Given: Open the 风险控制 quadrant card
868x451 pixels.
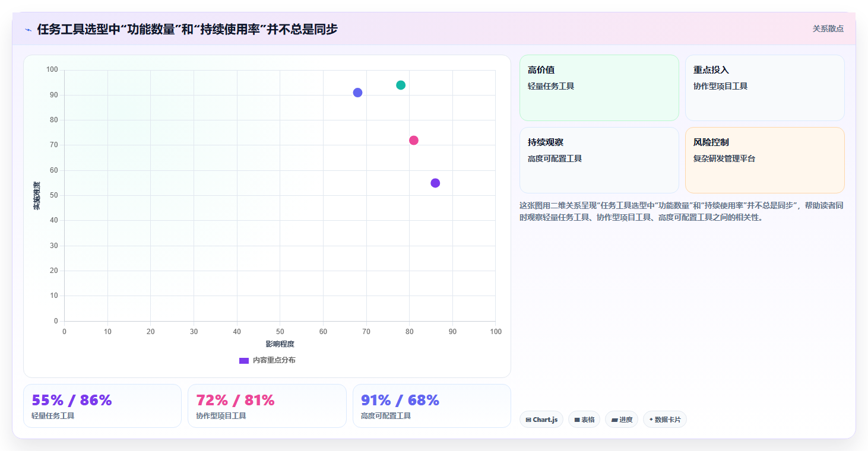Looking at the screenshot, I should [x=765, y=160].
